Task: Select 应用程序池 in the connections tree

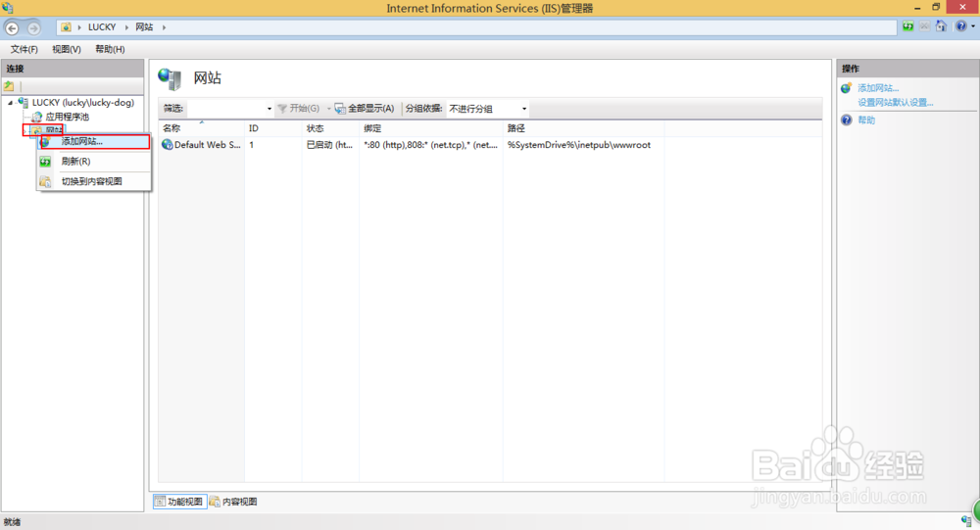Action: tap(67, 117)
